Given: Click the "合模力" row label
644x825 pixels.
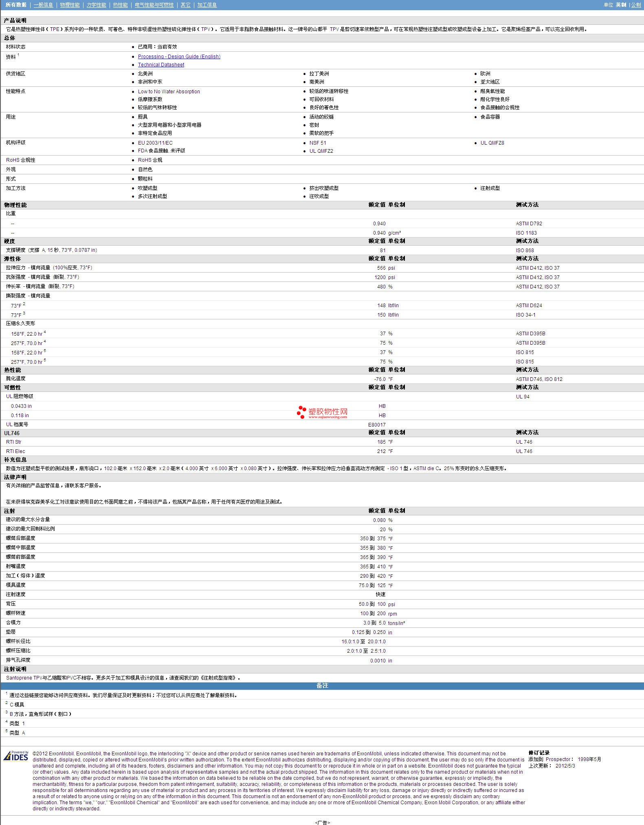Looking at the screenshot, I should 13,623.
